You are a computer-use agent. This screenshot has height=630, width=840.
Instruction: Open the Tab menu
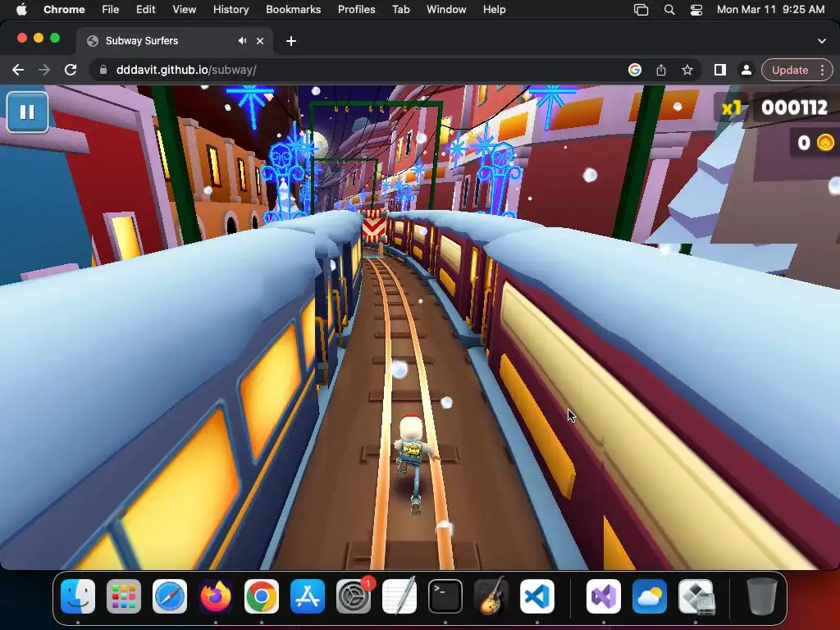tap(400, 10)
